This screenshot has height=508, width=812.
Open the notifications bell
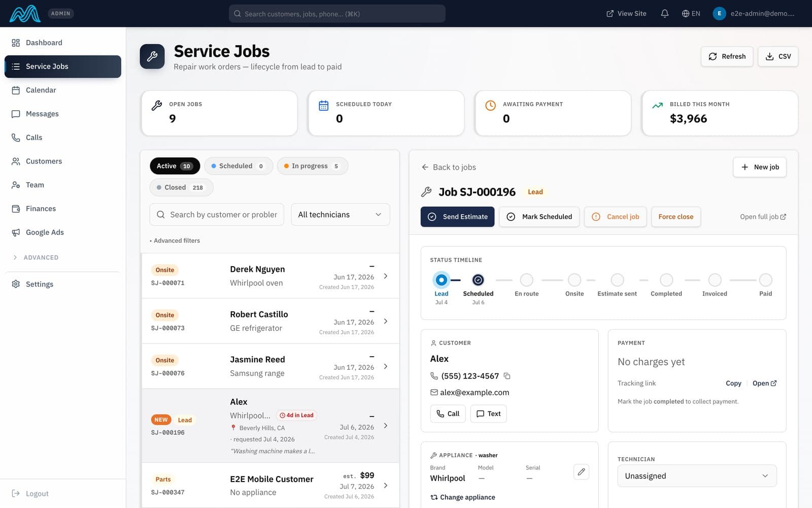(x=664, y=14)
